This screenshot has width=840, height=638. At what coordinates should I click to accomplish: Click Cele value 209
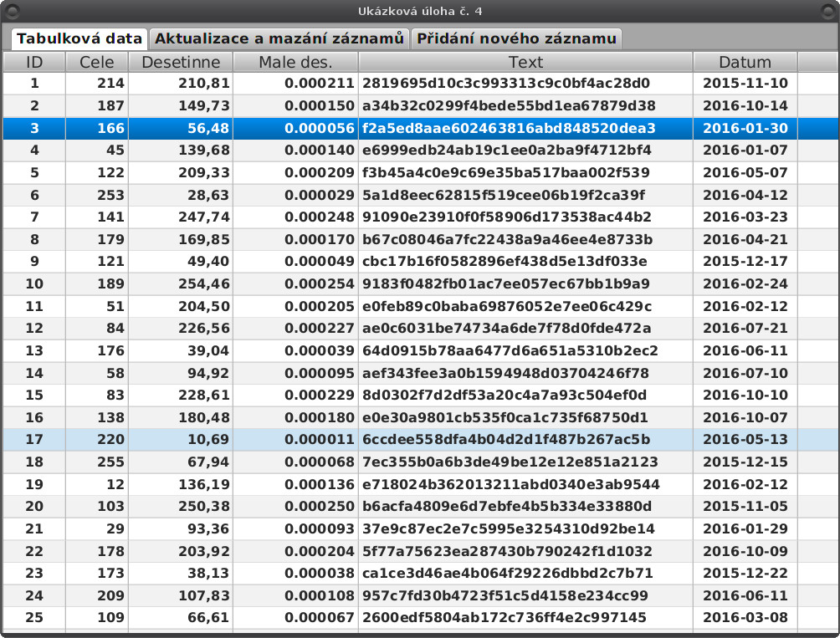pyautogui.click(x=97, y=595)
